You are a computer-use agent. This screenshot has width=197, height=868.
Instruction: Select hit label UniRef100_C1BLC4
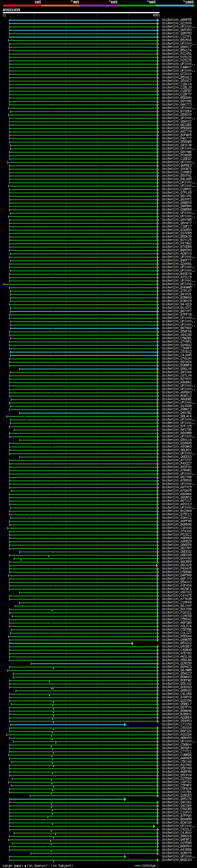(x=177, y=84)
